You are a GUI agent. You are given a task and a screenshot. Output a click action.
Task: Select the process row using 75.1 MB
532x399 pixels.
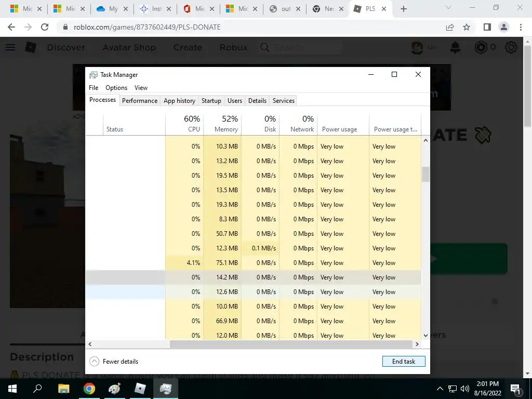pos(254,263)
